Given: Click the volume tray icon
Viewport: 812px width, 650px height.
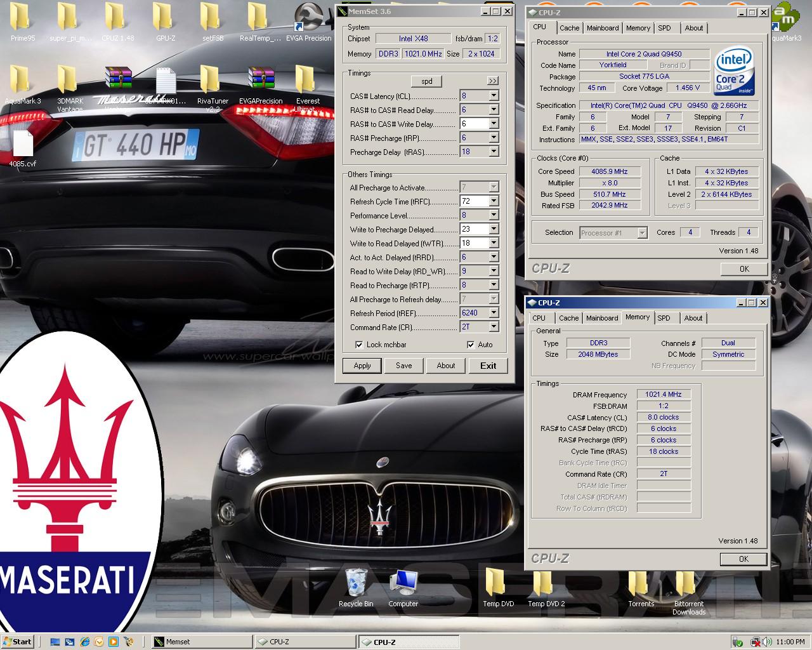Looking at the screenshot, I should pos(768,642).
